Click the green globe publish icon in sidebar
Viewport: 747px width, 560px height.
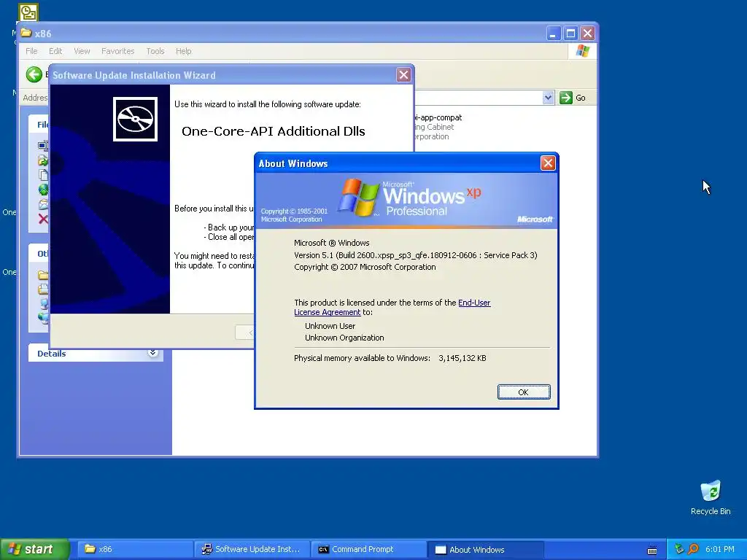tap(43, 190)
